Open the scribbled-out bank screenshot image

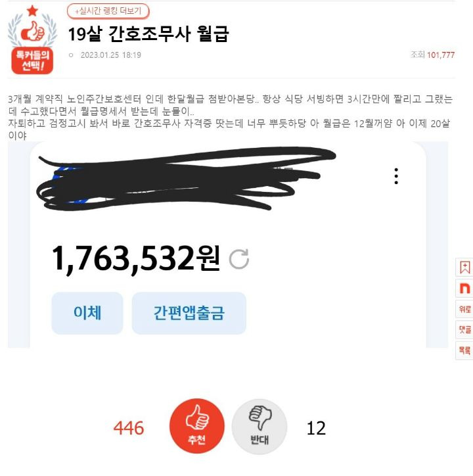click(x=227, y=245)
